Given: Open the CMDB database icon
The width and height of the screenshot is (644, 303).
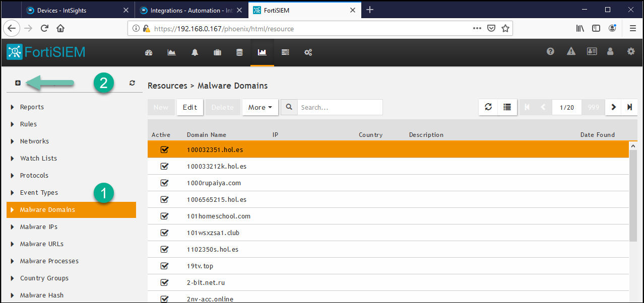Looking at the screenshot, I should coord(240,52).
